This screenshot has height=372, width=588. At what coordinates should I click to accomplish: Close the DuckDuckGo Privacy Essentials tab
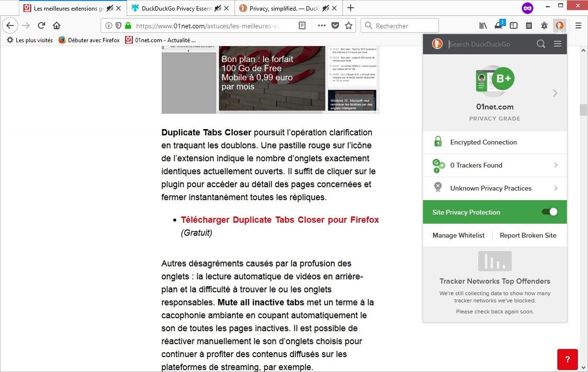click(x=226, y=8)
